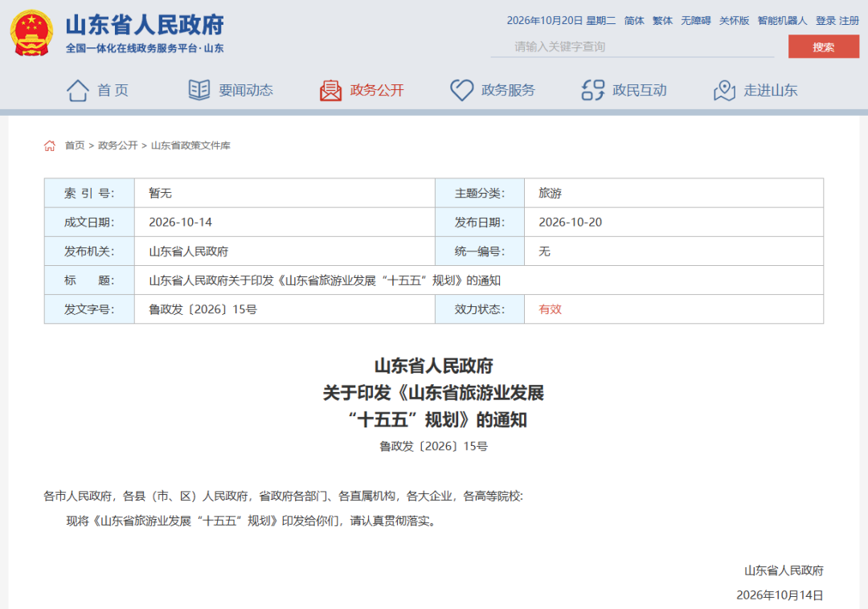
Task: Open the 政民互动 menu item
Action: tap(640, 90)
